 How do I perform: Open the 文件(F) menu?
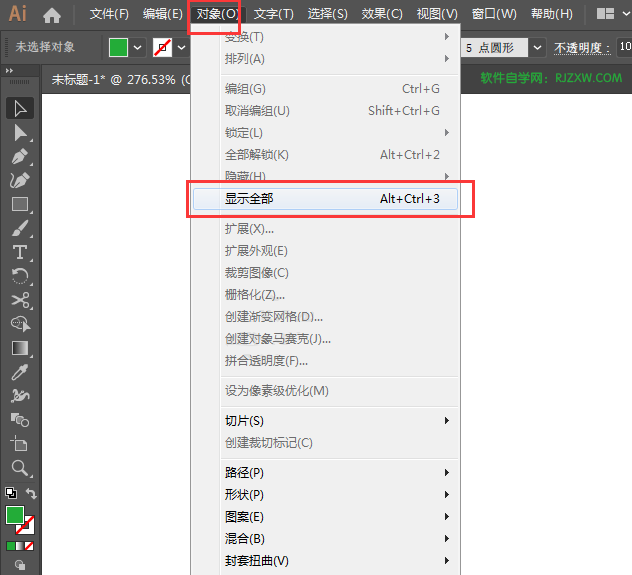(109, 14)
